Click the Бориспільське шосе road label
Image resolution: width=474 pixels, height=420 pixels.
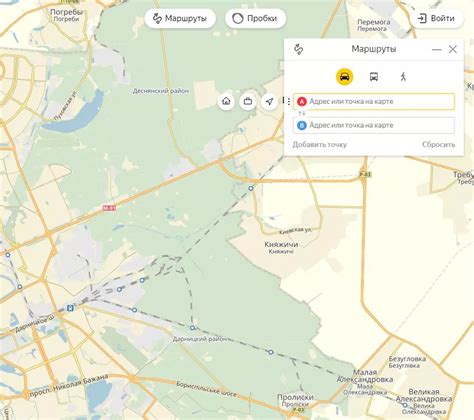[x=207, y=389]
